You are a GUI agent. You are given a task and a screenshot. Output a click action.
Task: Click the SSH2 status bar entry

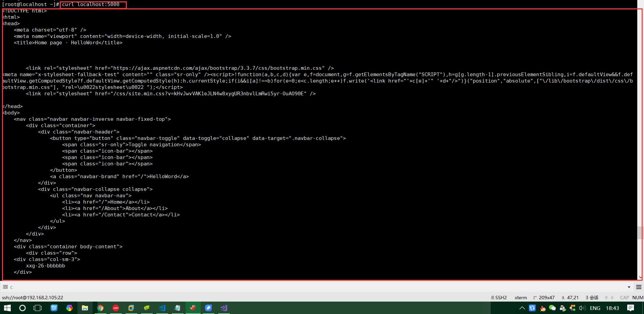499,298
